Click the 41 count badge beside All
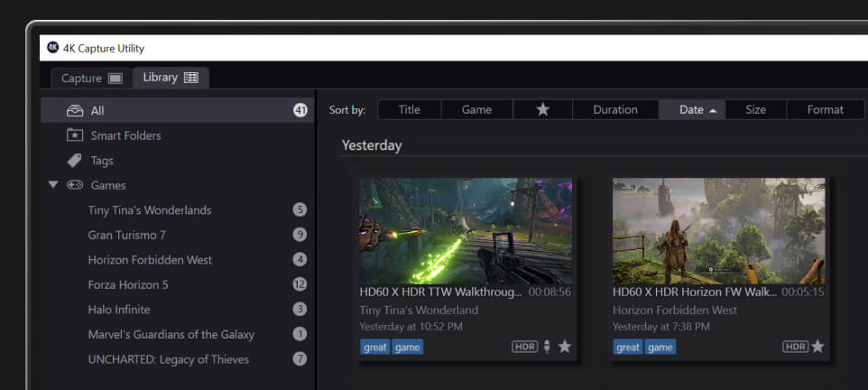Image resolution: width=868 pixels, height=390 pixels. click(x=300, y=110)
